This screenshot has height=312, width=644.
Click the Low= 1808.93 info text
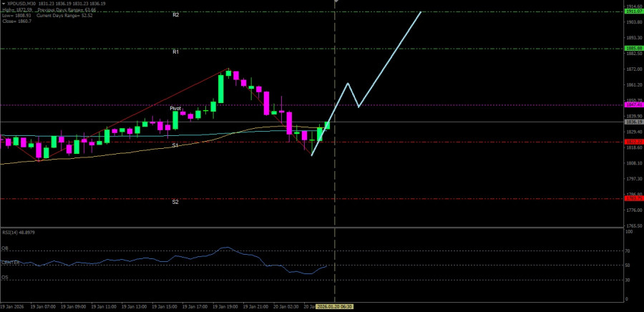click(16, 15)
